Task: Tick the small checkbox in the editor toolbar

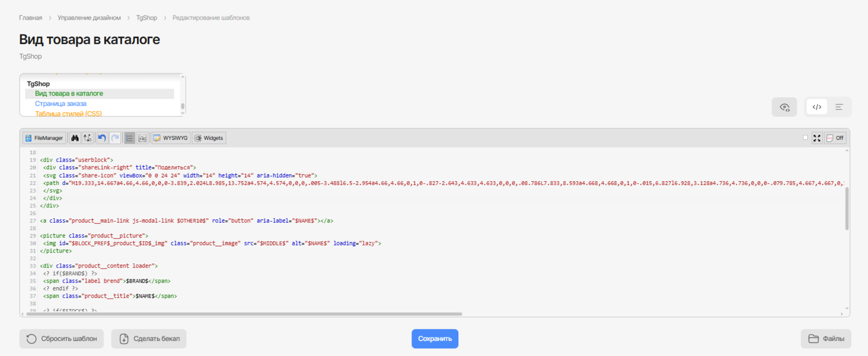Action: tap(806, 138)
